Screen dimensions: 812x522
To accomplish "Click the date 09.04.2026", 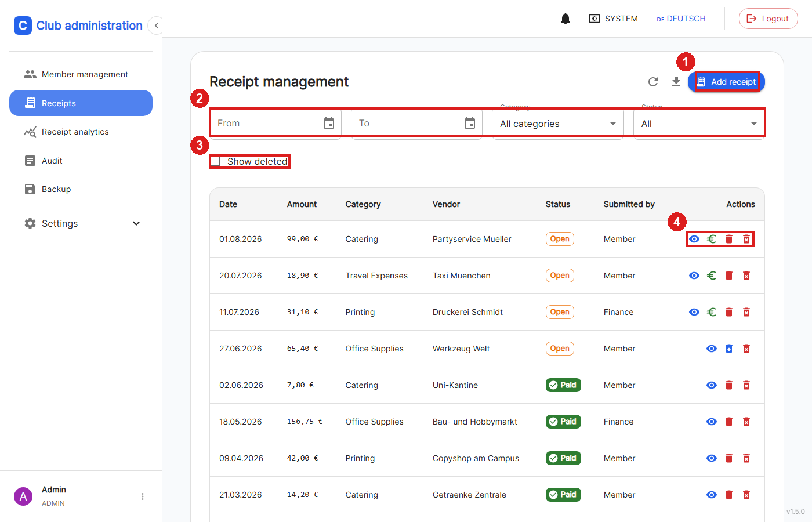I will (x=241, y=458).
